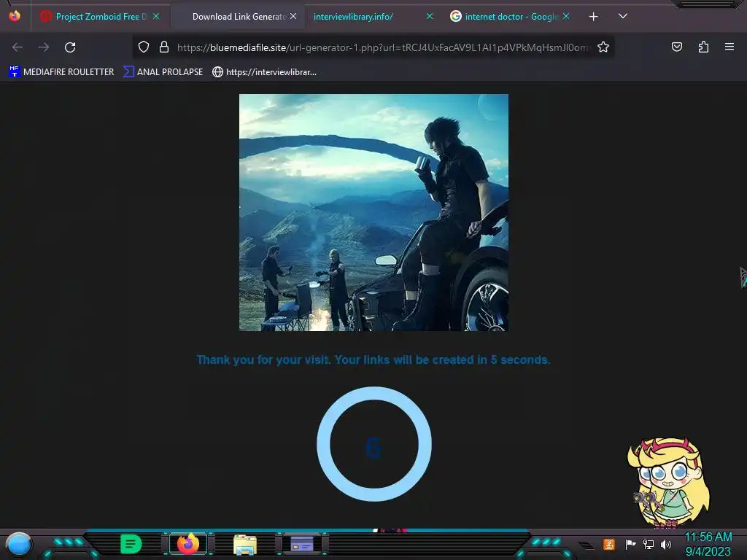This screenshot has width=747, height=560.
Task: Open the extensions menu
Action: pos(703,47)
